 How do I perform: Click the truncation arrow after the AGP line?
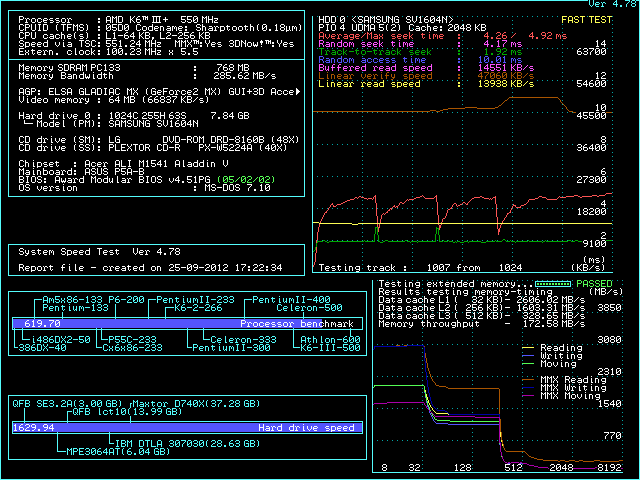298,91
